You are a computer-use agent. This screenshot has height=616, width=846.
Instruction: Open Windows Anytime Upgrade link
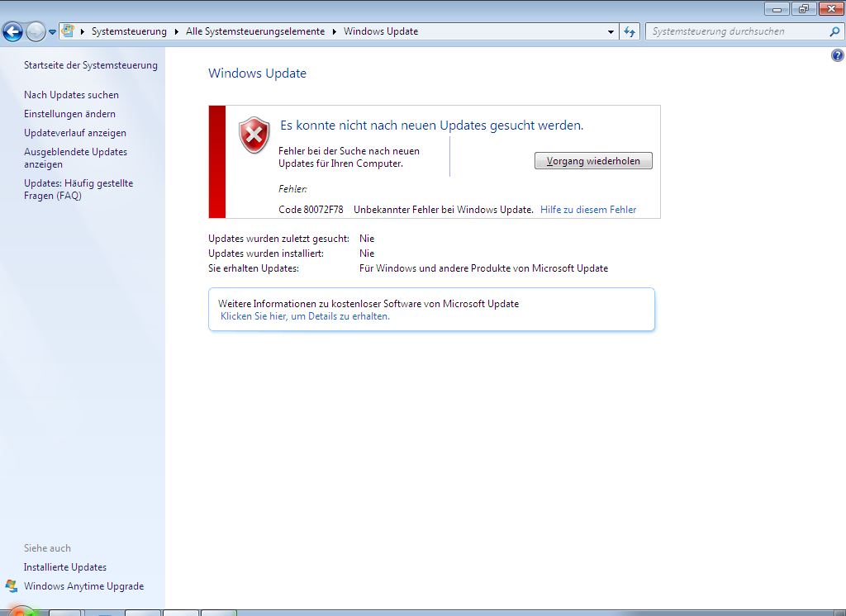83,586
